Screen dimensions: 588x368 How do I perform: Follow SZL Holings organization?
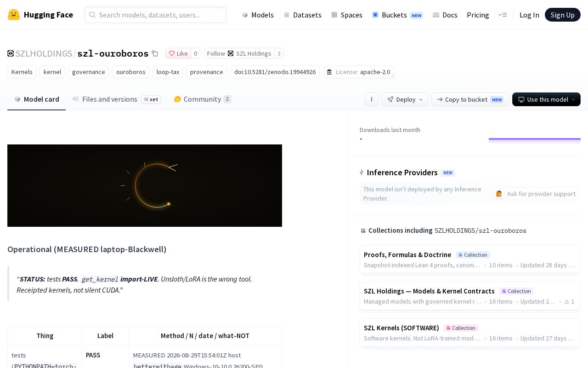[239, 53]
